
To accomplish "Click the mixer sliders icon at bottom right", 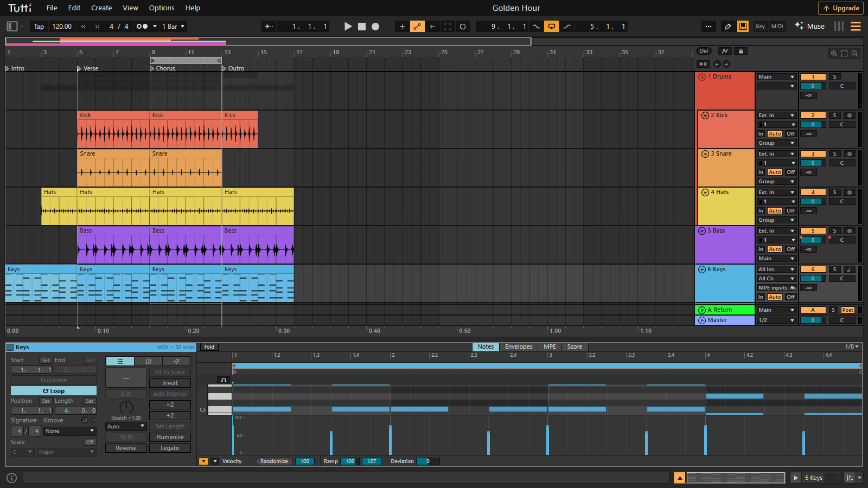I will [850, 478].
